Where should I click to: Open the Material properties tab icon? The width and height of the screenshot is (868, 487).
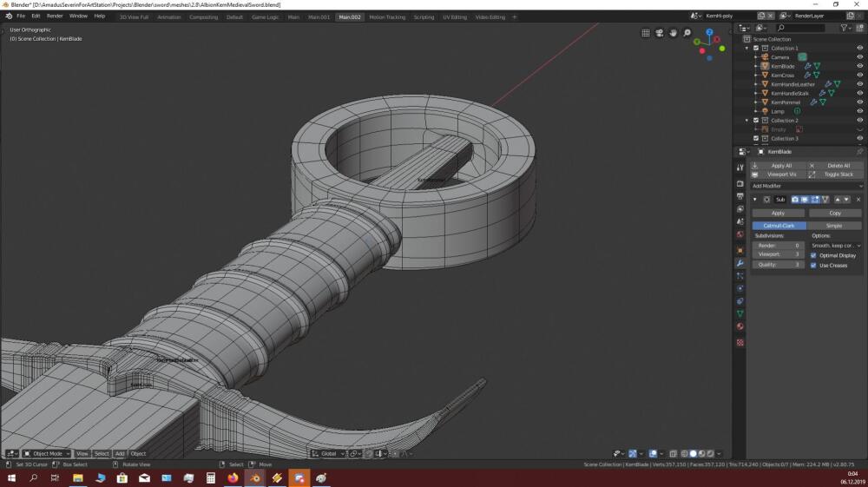(740, 327)
